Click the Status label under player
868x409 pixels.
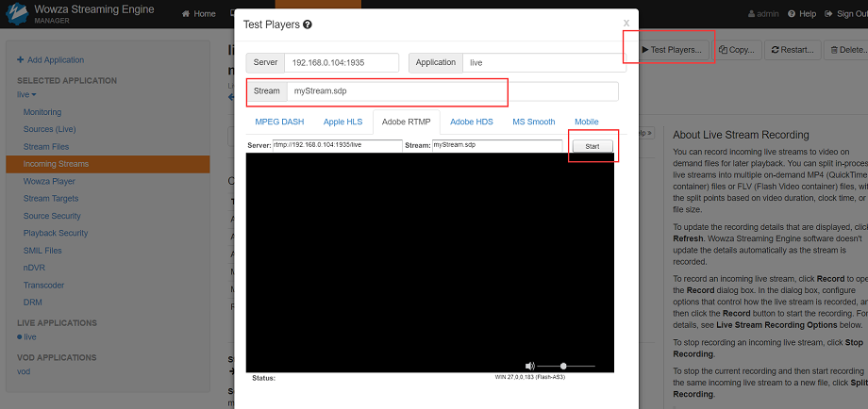pos(263,379)
